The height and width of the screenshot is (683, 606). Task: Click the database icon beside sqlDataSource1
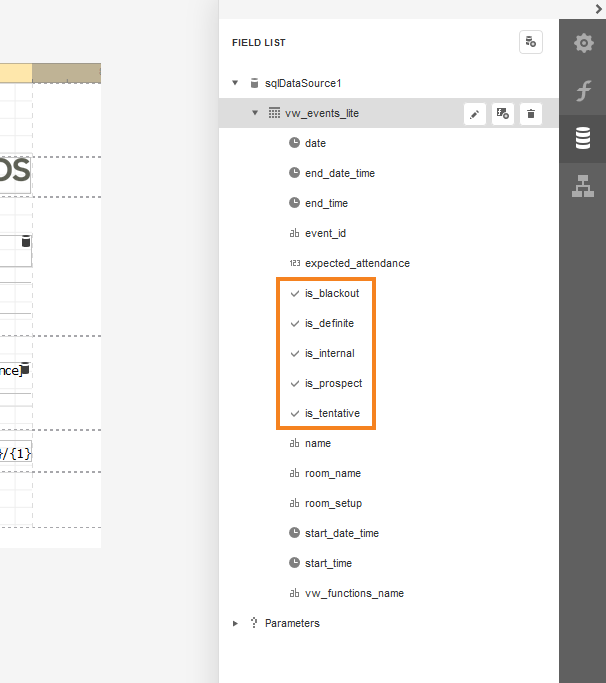pos(254,83)
